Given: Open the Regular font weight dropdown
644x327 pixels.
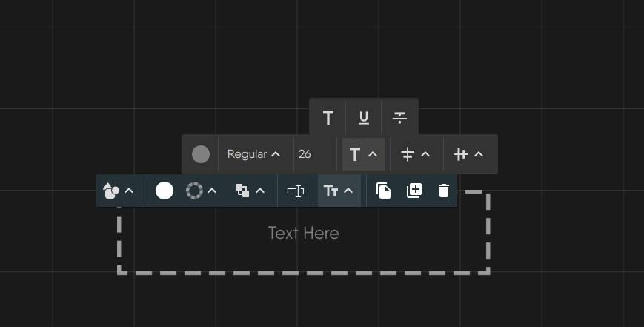Looking at the screenshot, I should click(254, 154).
